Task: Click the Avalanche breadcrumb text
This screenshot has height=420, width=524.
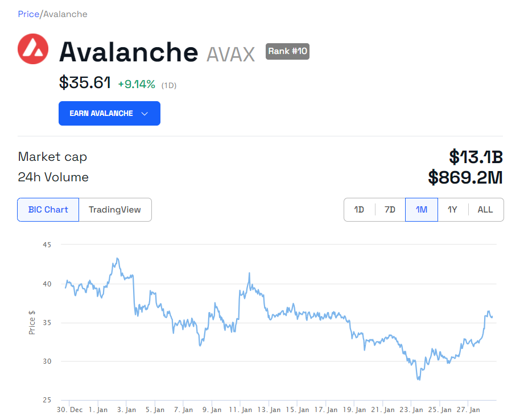Action: (65, 14)
